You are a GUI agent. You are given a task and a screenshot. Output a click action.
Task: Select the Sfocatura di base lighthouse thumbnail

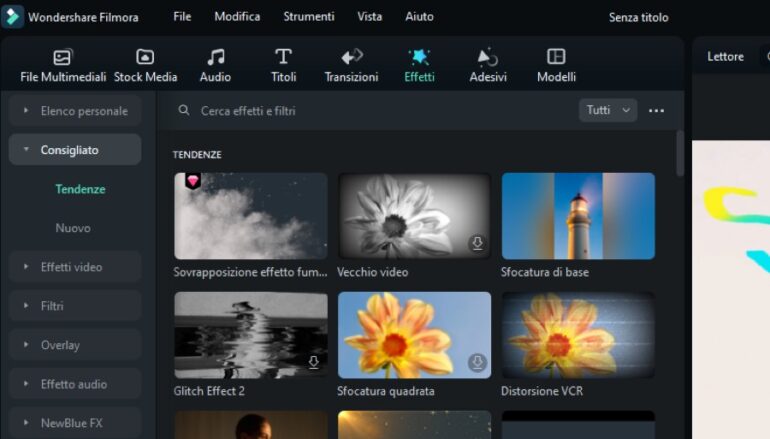pyautogui.click(x=578, y=216)
